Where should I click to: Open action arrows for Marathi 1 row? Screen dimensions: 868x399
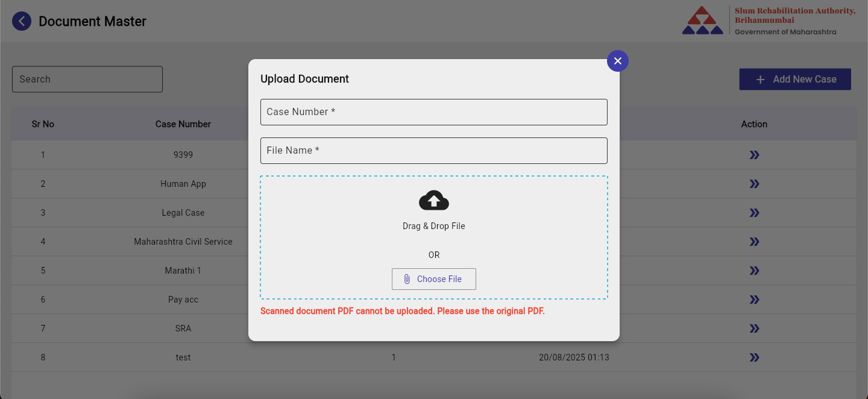[x=754, y=271]
